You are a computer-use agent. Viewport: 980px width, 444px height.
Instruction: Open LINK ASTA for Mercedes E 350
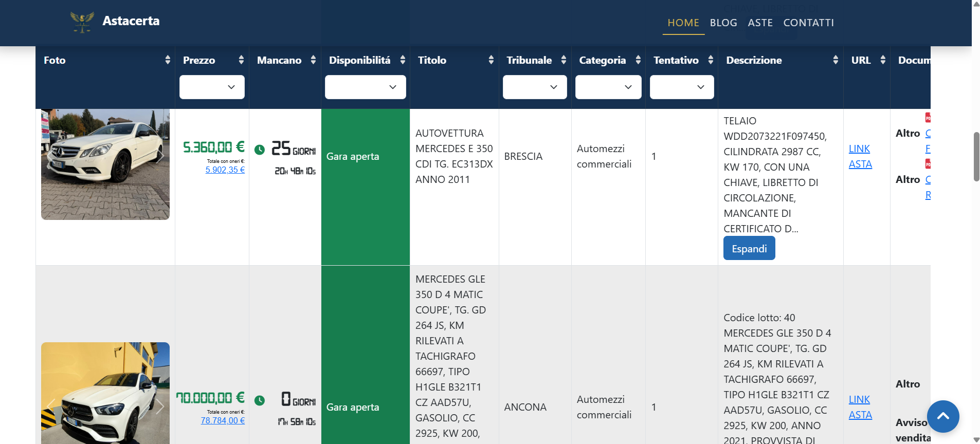coord(860,156)
